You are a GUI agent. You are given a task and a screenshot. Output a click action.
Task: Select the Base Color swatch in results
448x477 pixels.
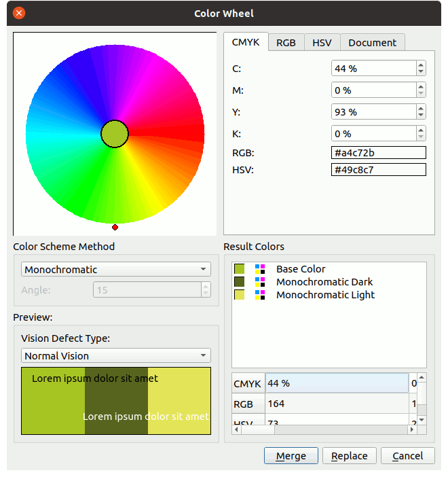[239, 269]
